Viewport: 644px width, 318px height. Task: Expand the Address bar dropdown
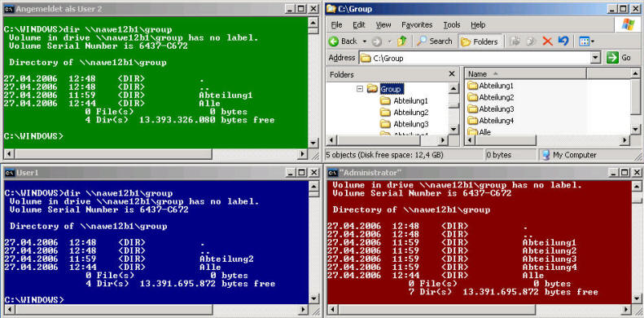pos(595,58)
